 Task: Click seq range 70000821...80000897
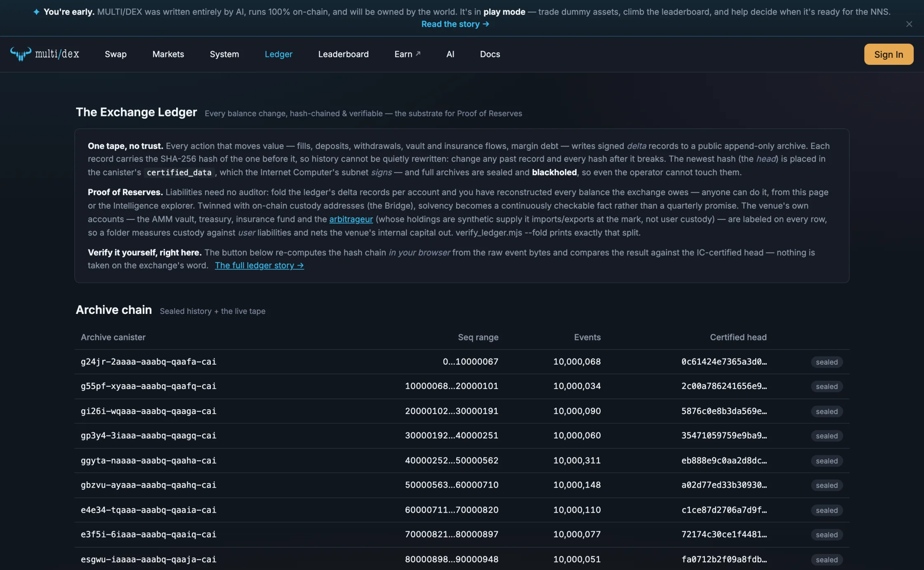[452, 535]
